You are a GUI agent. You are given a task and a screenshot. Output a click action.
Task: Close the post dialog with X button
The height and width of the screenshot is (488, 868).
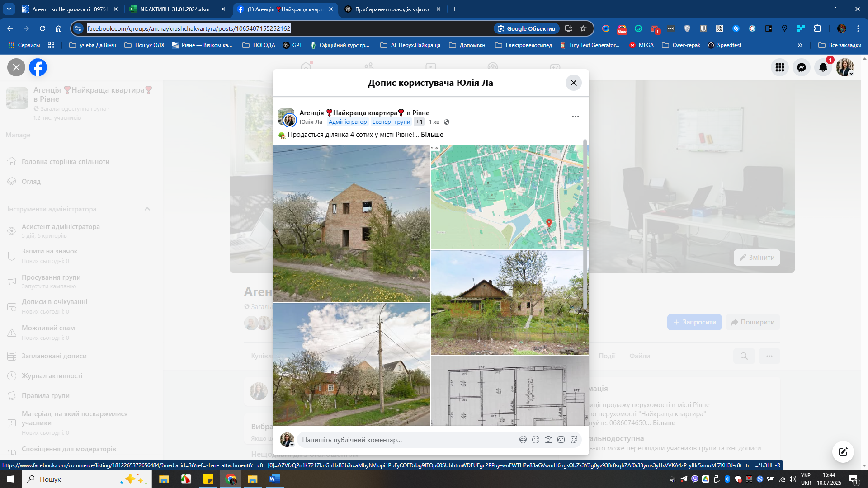[573, 83]
